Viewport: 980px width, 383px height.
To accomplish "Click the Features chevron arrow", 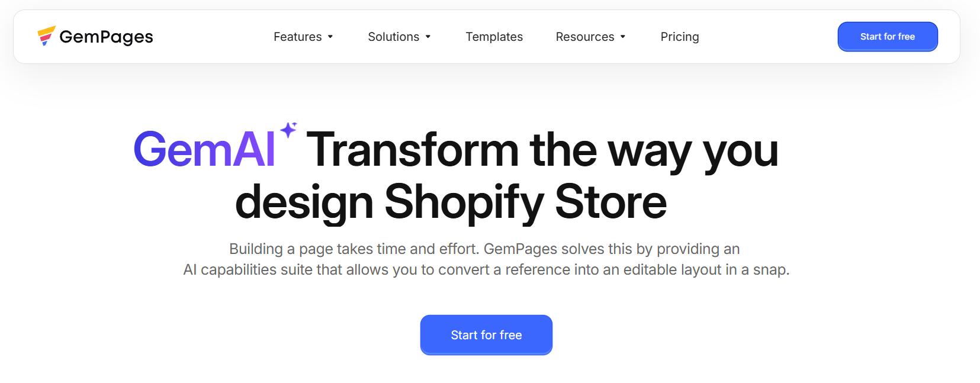I will click(330, 37).
